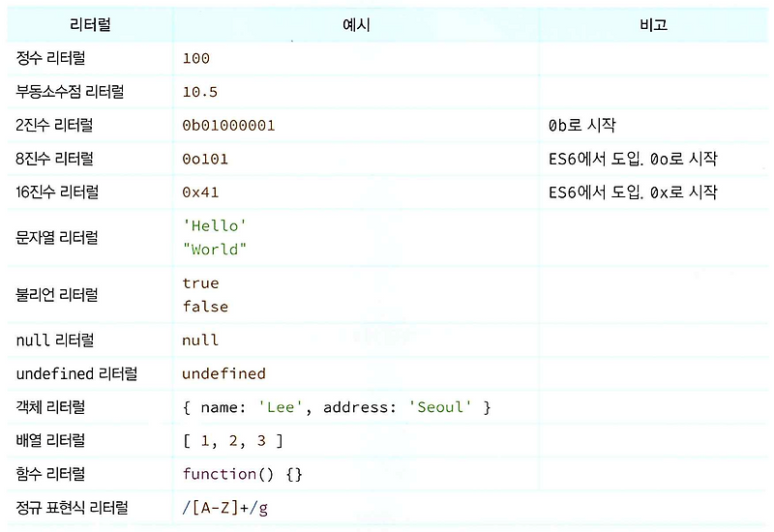Click the [ 1, 2, 3 ] array example
774x532 pixels.
click(x=233, y=441)
